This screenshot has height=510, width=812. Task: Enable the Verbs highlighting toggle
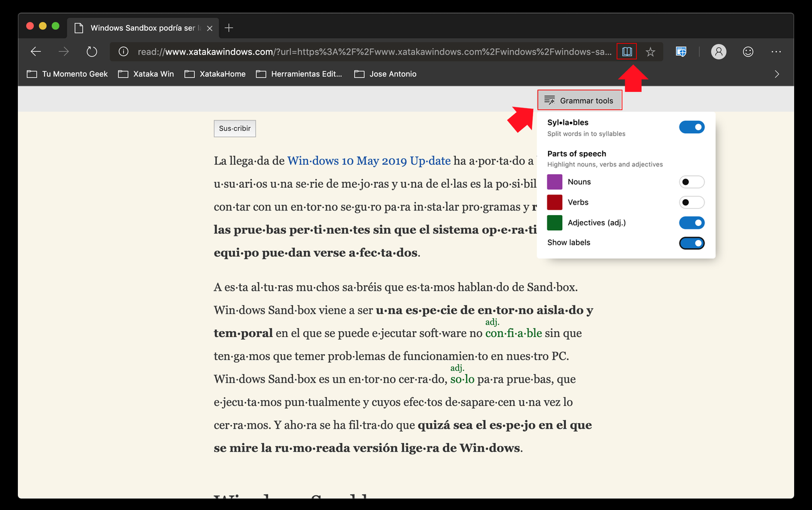(692, 202)
